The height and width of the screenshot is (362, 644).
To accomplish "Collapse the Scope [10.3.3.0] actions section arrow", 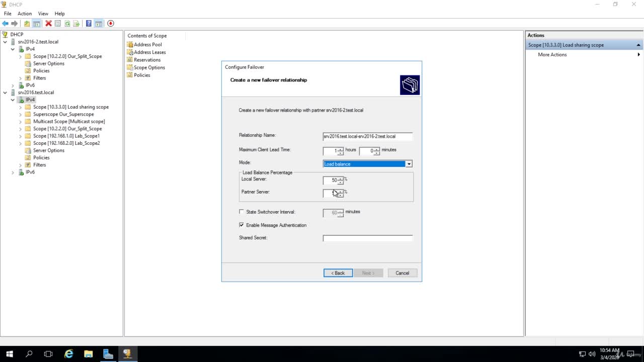I will 638,45.
